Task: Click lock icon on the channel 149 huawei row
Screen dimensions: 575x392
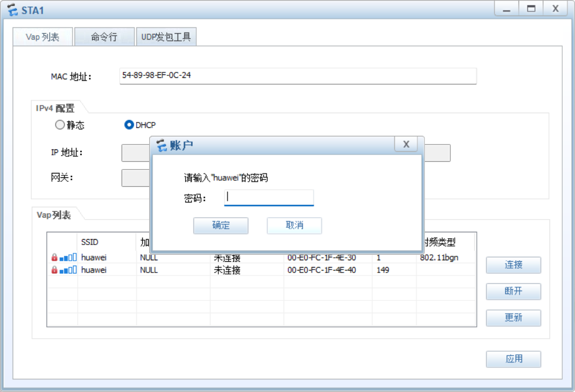Action: [x=54, y=270]
